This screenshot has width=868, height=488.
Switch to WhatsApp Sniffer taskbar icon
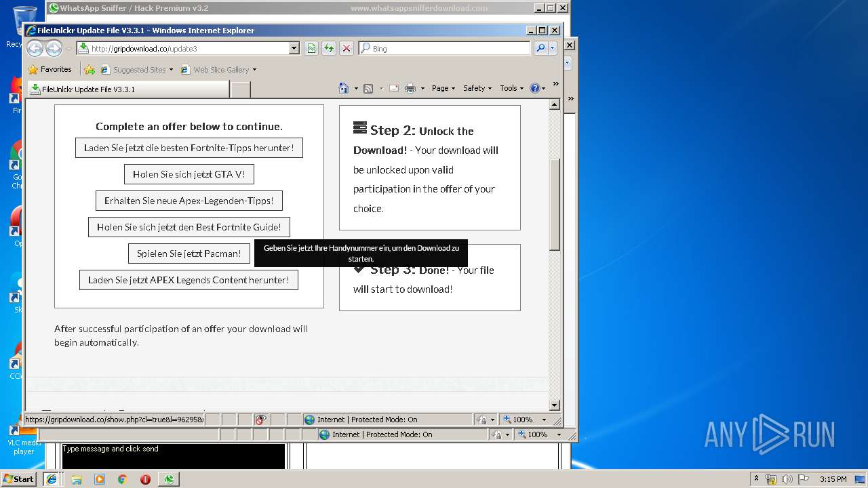[x=169, y=479]
